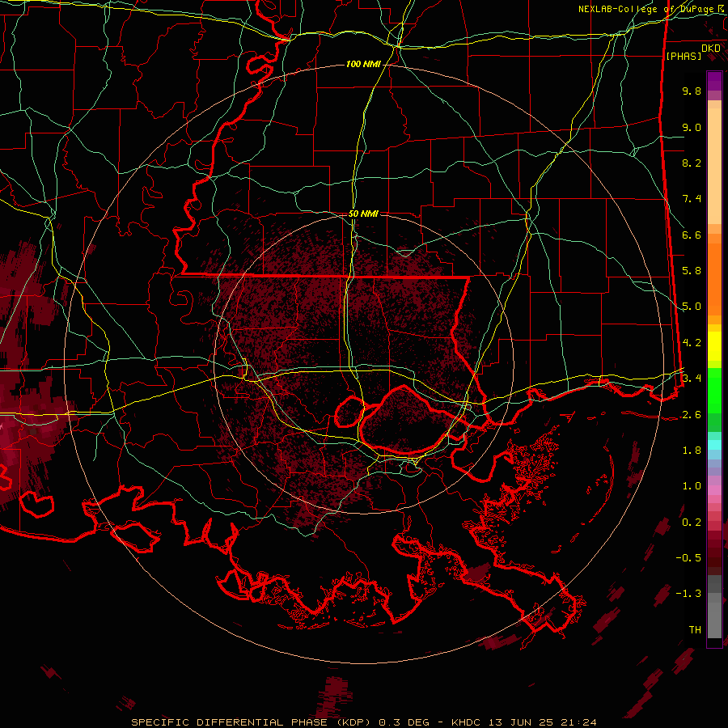Select the 1.0 scale value
This screenshot has width=728, height=728.
click(x=692, y=486)
